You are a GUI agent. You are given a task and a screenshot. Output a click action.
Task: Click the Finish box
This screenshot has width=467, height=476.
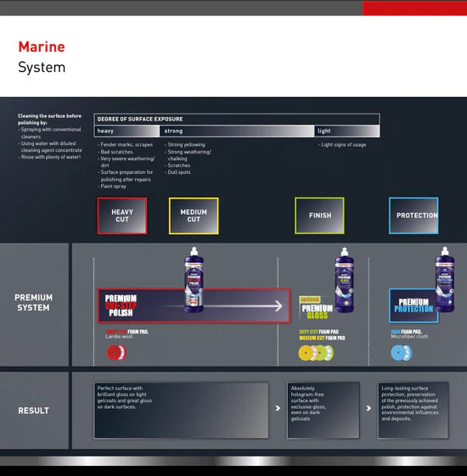pos(319,216)
